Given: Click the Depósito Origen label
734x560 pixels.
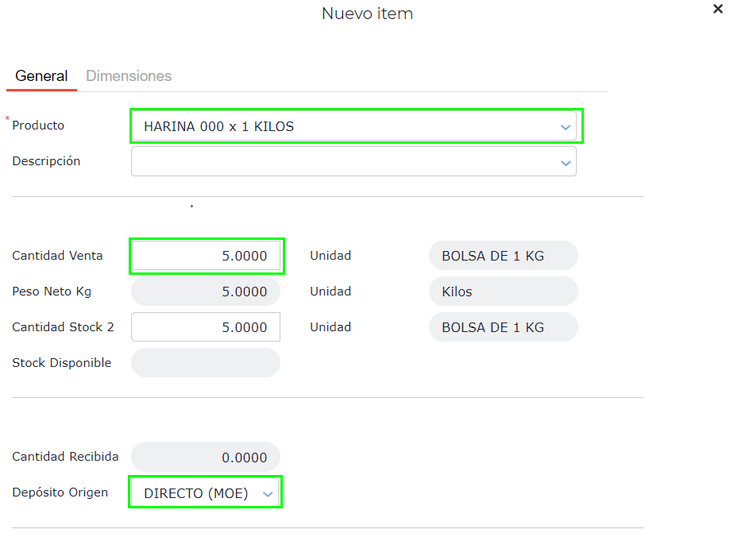Looking at the screenshot, I should 60,492.
